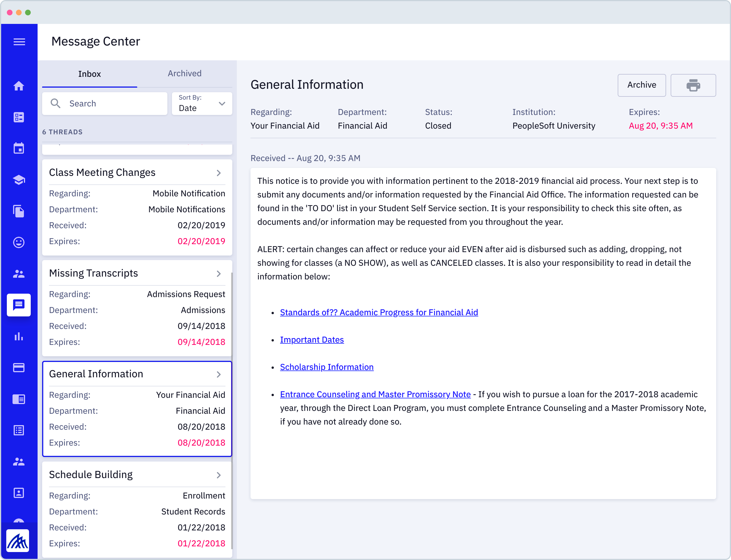This screenshot has width=731, height=560.
Task: Click the Search messages field
Action: pos(105,103)
